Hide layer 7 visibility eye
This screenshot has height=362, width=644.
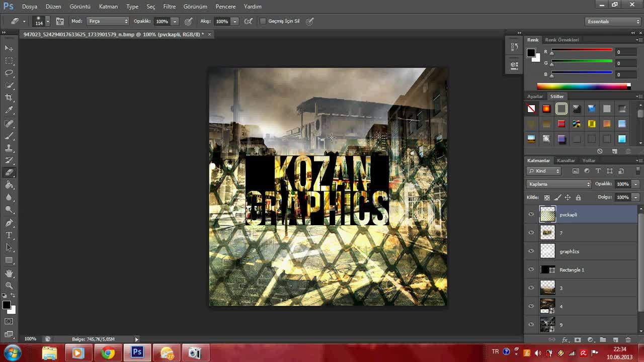531,233
